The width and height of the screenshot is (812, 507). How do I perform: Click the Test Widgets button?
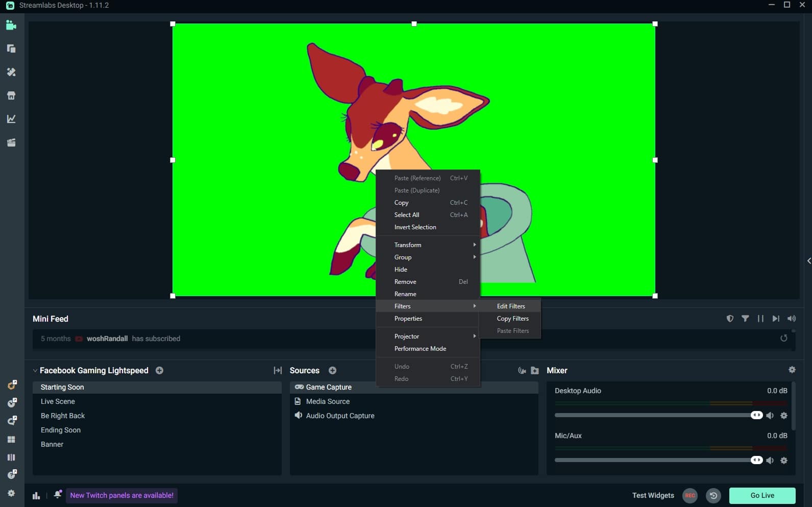[653, 495]
